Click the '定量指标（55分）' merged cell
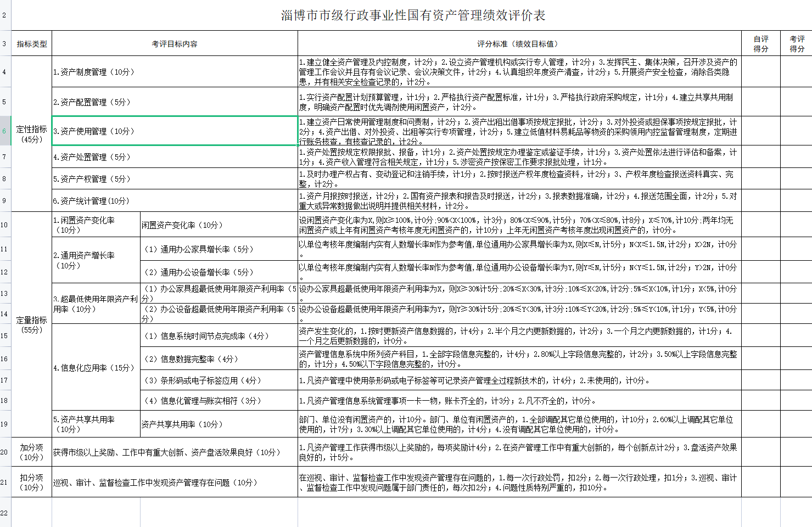 pos(32,324)
